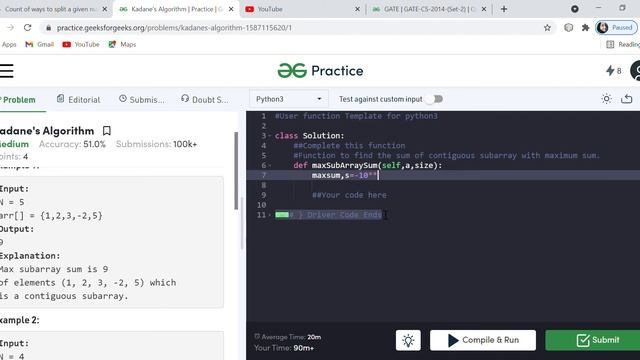Click the Your Time 90m+ label
The image size is (640, 360).
[x=284, y=348]
